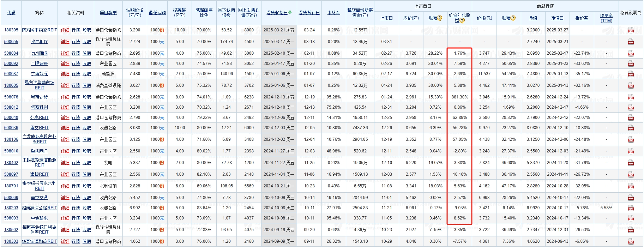Open PDF prospectus for 易商仓储
This screenshot has width=644, height=247.
(631, 97)
